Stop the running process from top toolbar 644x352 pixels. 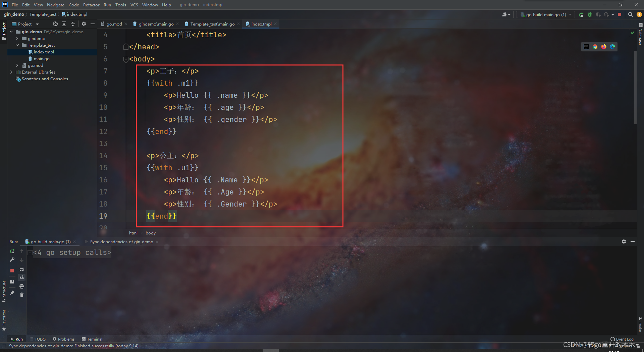(x=620, y=14)
